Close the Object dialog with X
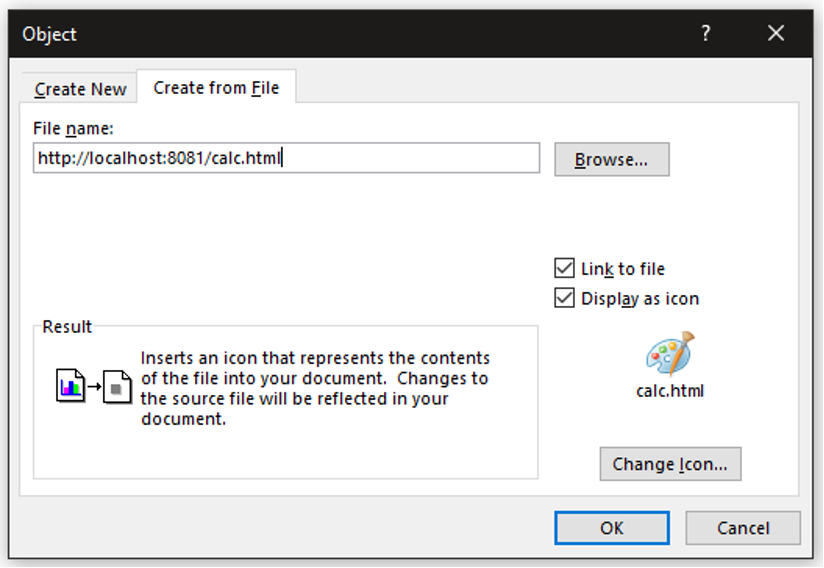Image resolution: width=824 pixels, height=568 pixels. pyautogui.click(x=776, y=33)
